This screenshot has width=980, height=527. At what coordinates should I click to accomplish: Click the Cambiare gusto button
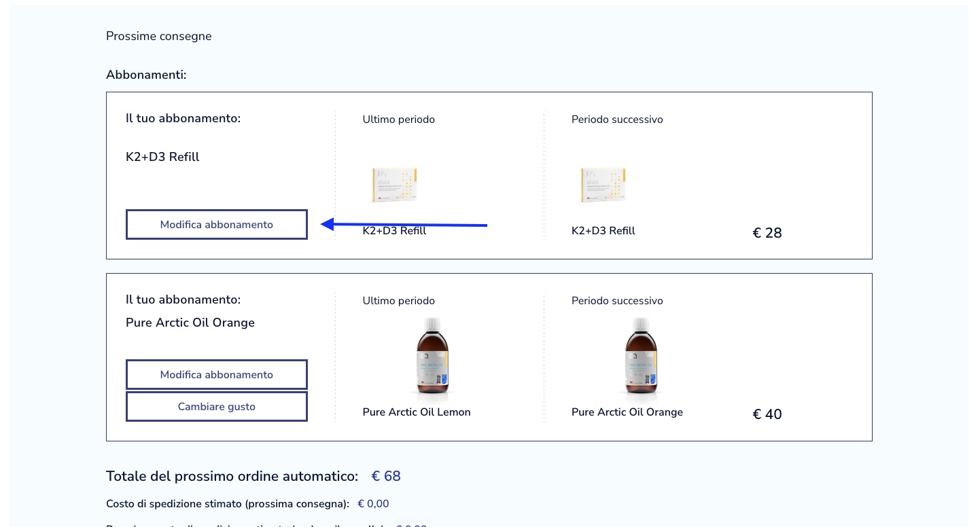pos(217,407)
